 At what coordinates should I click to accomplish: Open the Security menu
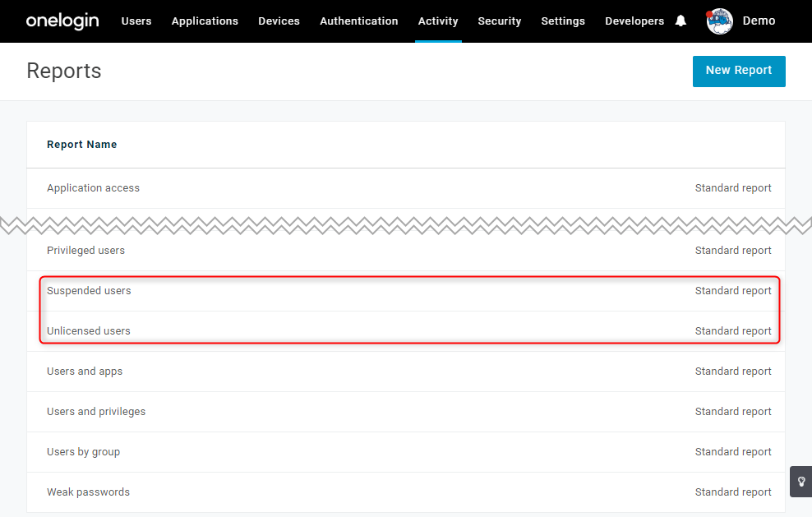(499, 21)
